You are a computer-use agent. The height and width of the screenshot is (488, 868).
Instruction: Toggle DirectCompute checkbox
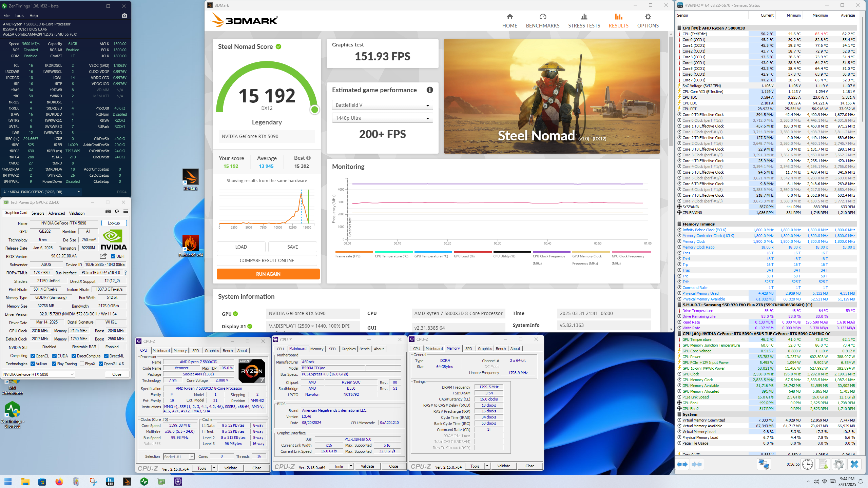coord(74,356)
